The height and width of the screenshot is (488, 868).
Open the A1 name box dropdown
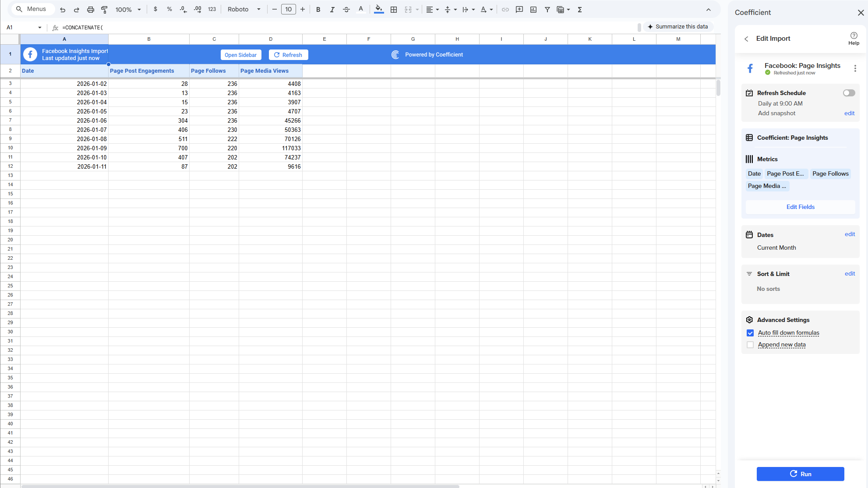[40, 28]
